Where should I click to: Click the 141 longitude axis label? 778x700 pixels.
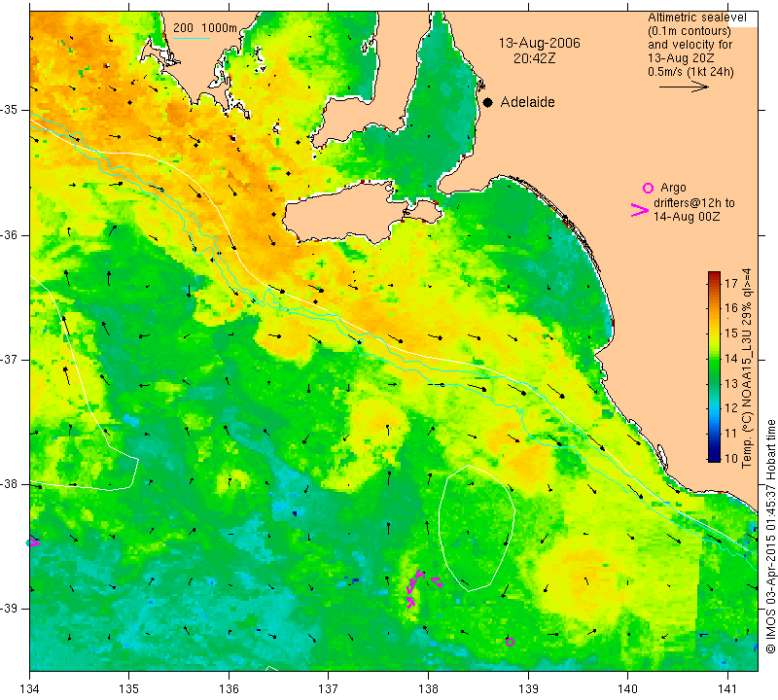tap(727, 689)
